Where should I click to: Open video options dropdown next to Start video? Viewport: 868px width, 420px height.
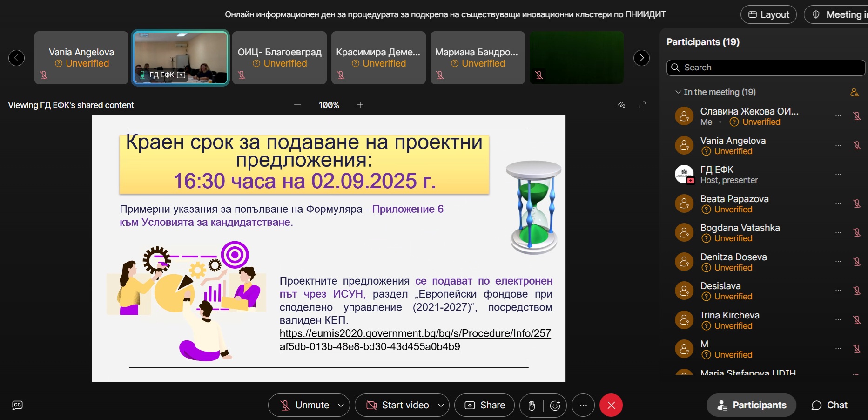pos(441,405)
